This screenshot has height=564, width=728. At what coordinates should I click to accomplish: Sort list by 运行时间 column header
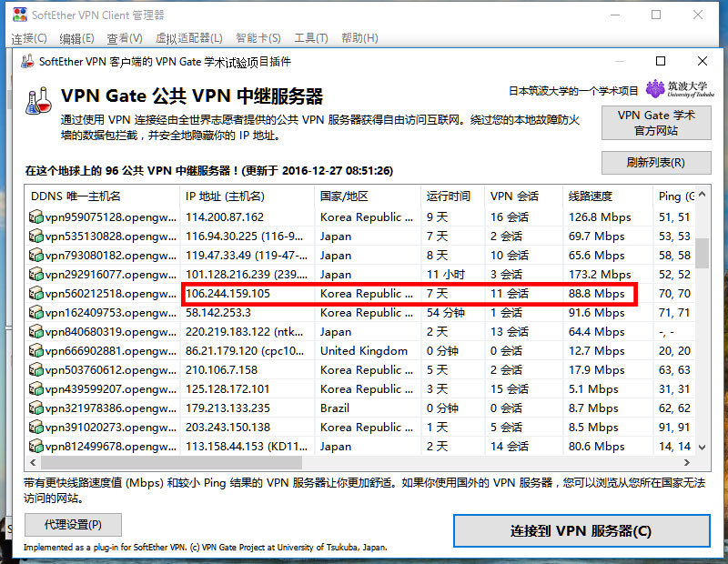point(449,196)
